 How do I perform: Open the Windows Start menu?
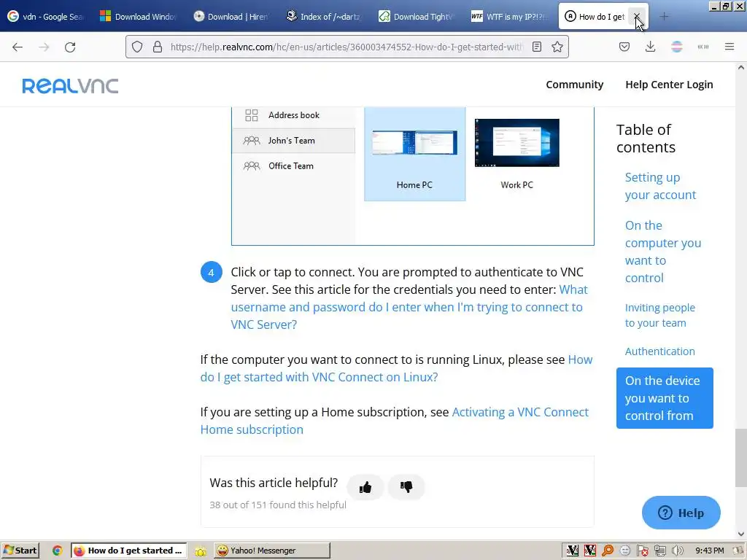click(x=20, y=551)
